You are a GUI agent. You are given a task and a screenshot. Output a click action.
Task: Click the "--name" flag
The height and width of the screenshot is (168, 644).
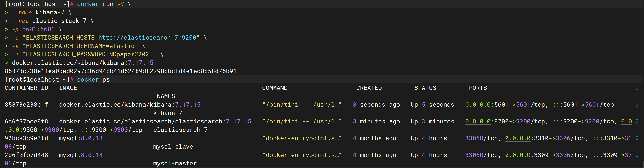coord(22,13)
